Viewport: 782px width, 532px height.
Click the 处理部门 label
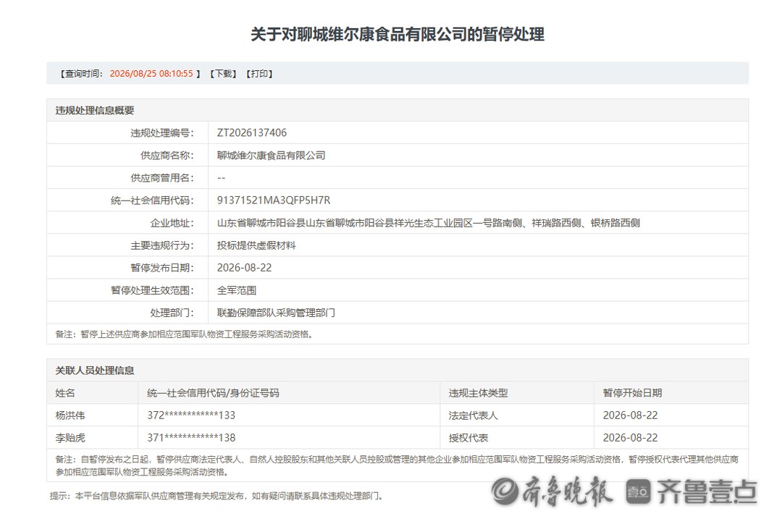(x=172, y=313)
